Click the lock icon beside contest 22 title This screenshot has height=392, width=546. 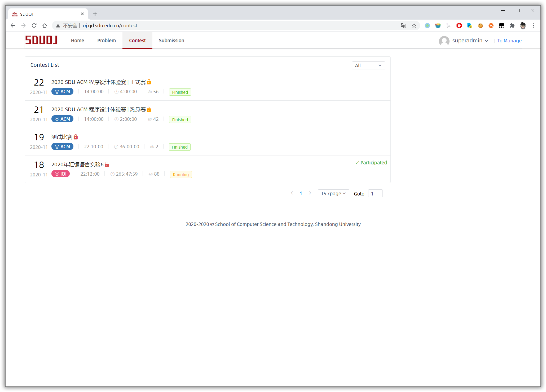[x=149, y=82]
